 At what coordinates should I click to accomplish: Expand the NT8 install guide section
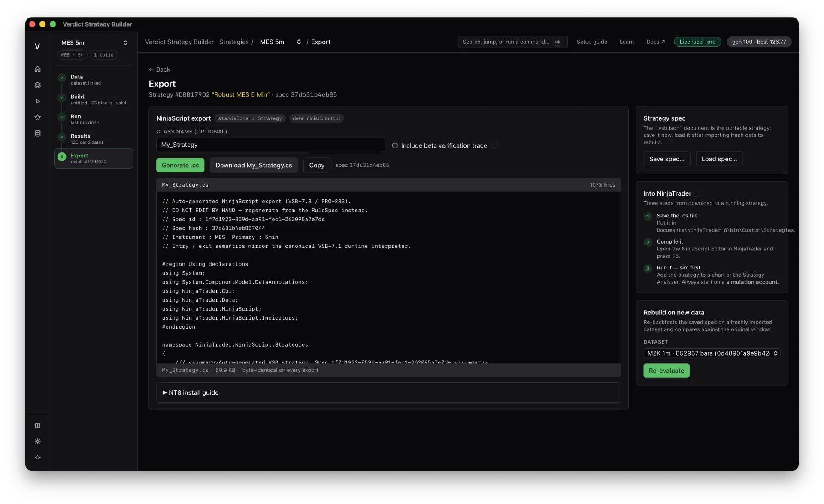[388, 392]
